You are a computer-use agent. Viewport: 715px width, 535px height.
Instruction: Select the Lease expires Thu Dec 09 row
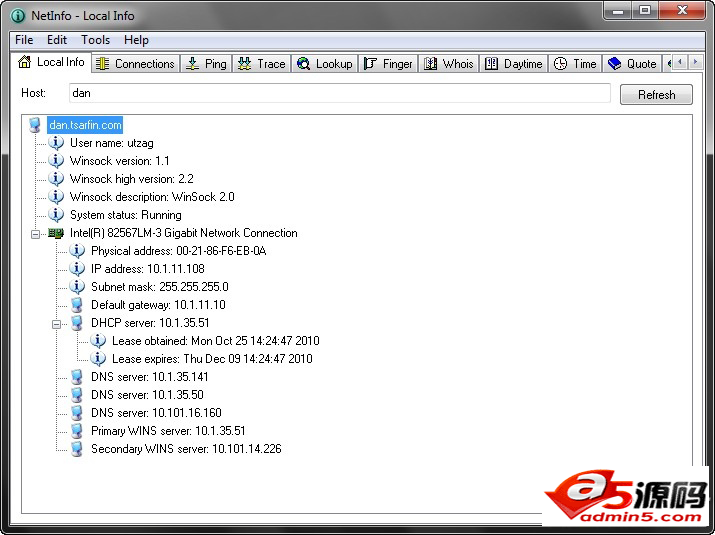[212, 358]
